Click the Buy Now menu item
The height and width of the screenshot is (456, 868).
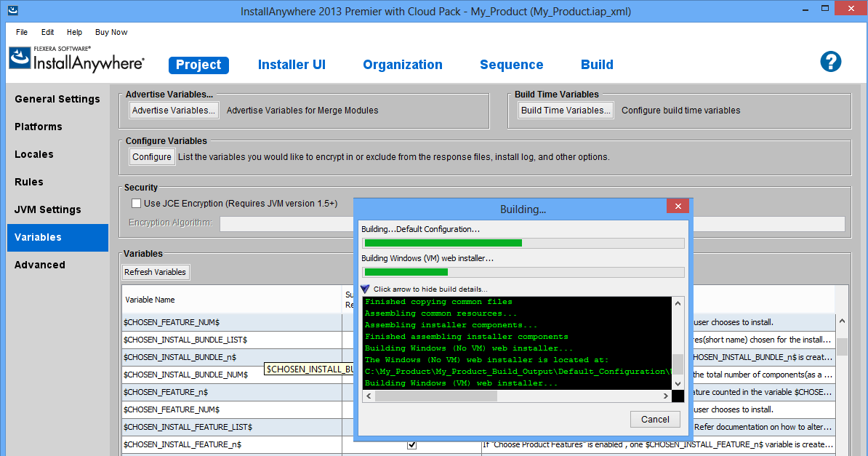coord(110,32)
